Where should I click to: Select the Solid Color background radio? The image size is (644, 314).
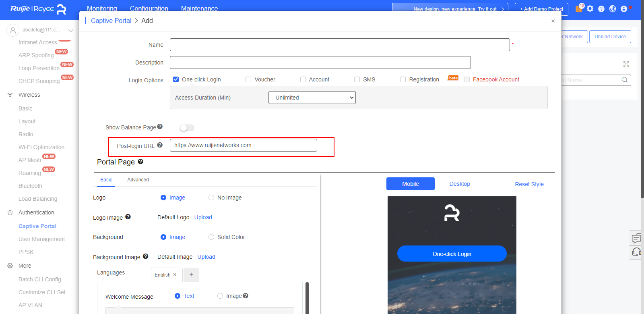tap(211, 237)
